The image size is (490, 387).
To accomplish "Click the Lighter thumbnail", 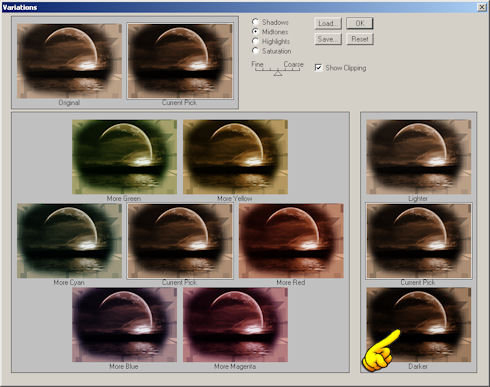I will pos(419,157).
